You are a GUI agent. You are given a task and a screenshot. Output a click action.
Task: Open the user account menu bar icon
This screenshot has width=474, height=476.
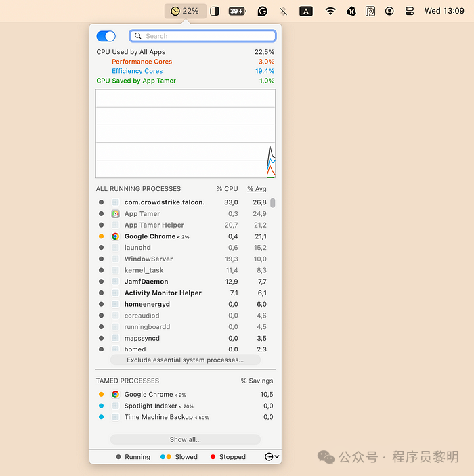point(389,12)
